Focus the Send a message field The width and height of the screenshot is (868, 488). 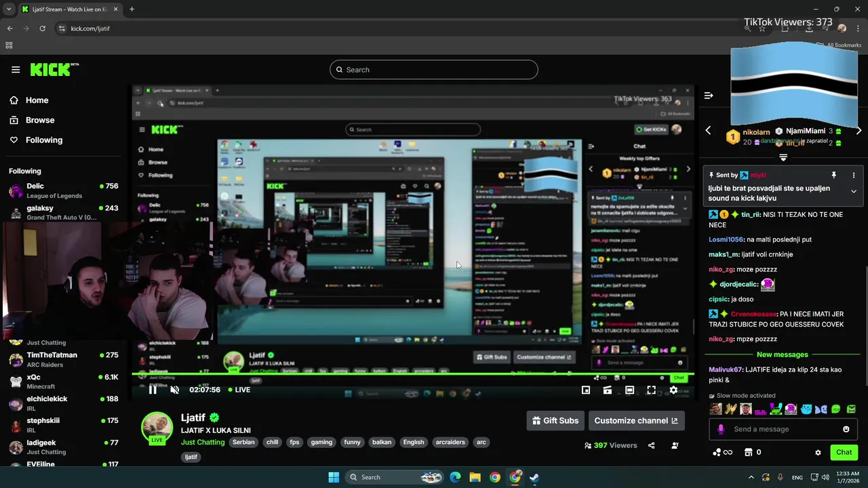[x=783, y=429]
